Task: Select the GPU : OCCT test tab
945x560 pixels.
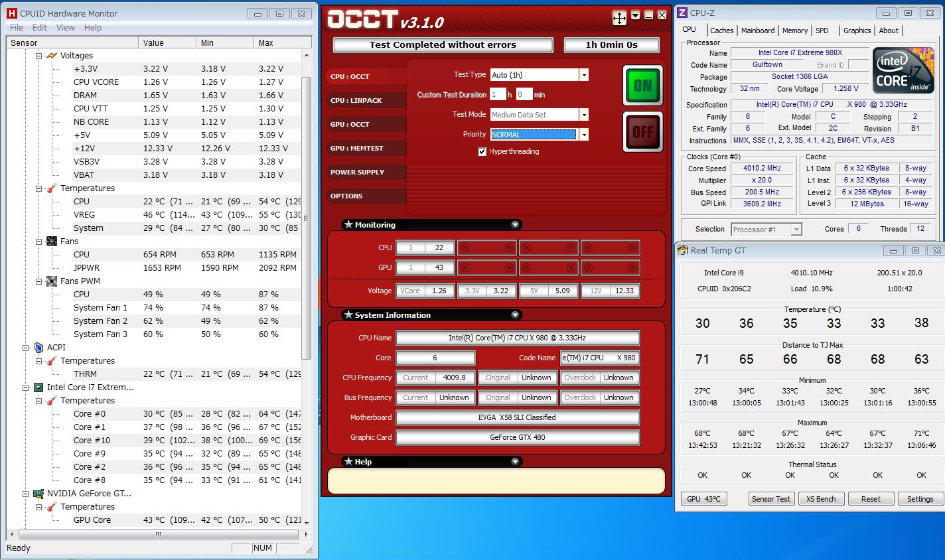Action: 366,125
